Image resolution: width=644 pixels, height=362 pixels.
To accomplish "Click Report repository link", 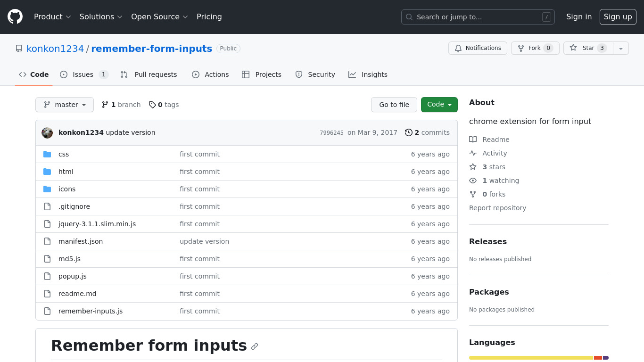I will 497,208.
